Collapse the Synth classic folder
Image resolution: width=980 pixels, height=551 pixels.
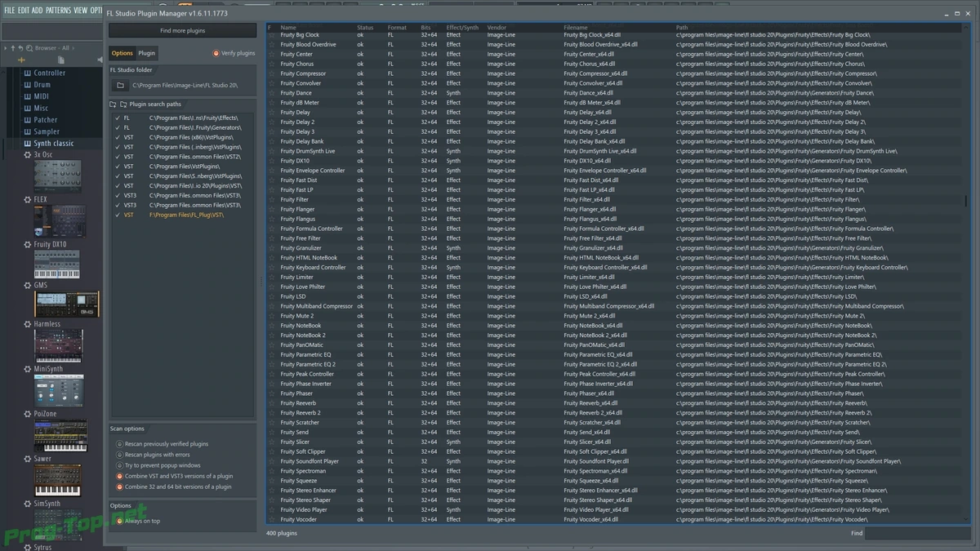coord(54,144)
